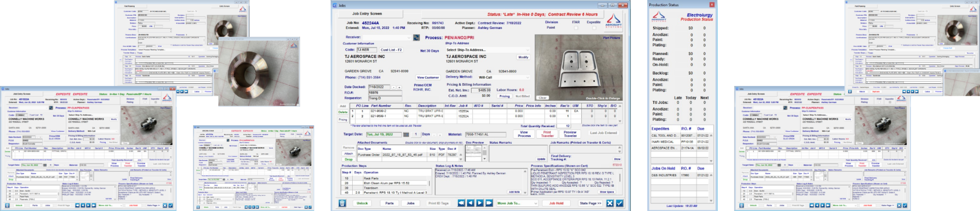This screenshot has height=211, width=980.
Task: Click Clear button on part picture
Action: 543,98
